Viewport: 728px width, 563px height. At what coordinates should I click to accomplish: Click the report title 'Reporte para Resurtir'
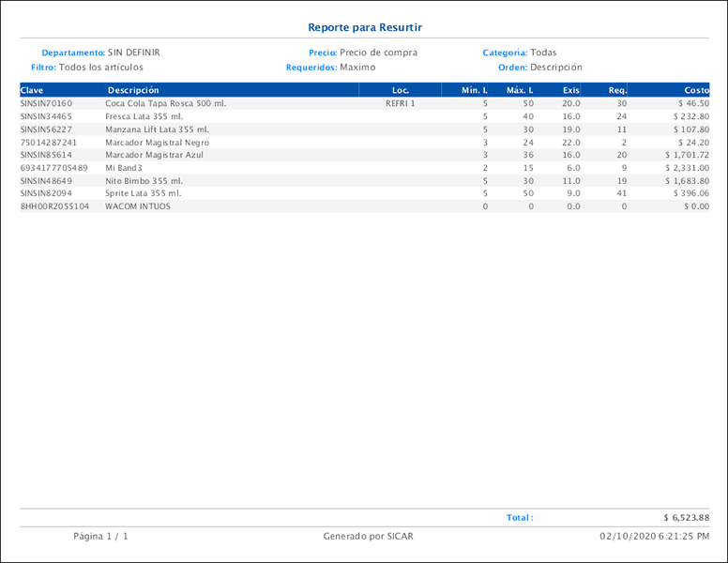pos(365,27)
